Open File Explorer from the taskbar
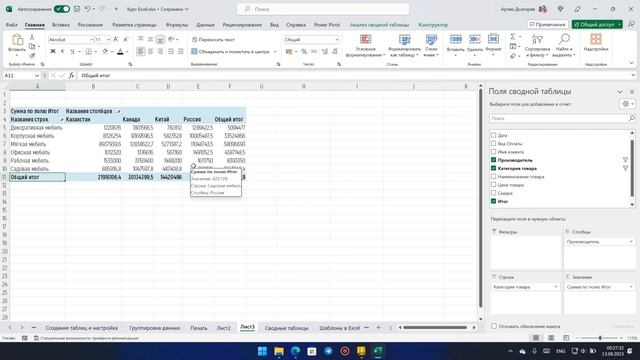Screen dimensions: 640x360 coord(279,351)
